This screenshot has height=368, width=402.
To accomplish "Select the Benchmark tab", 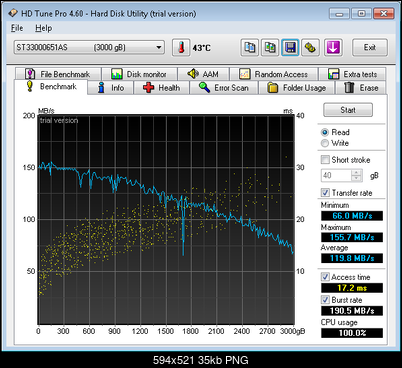I will 51,87.
